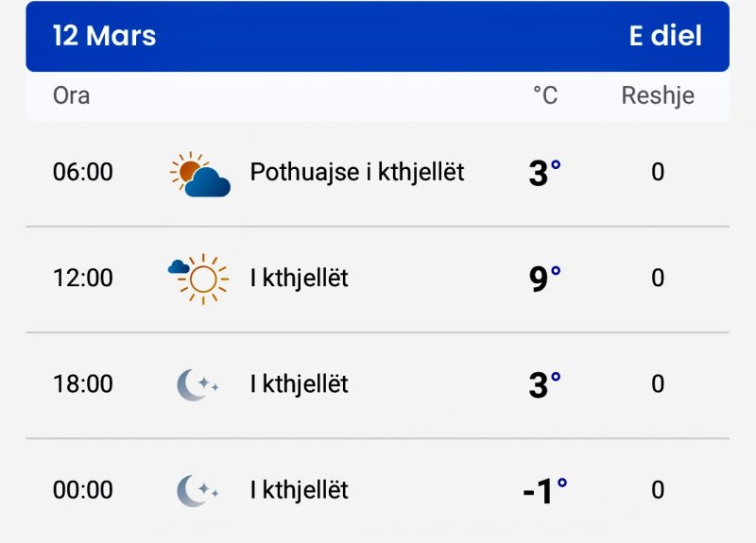This screenshot has width=756, height=543.
Task: Click the E diel day label
Action: click(665, 36)
